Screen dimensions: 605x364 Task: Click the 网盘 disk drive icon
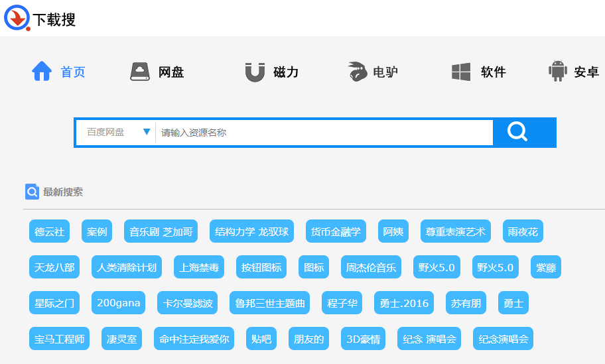140,72
